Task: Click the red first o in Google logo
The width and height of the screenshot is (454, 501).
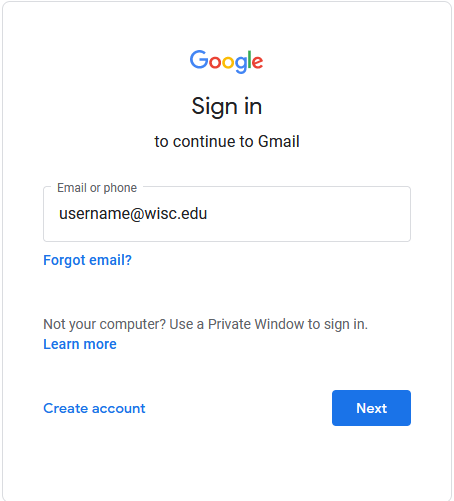Action: coord(215,62)
